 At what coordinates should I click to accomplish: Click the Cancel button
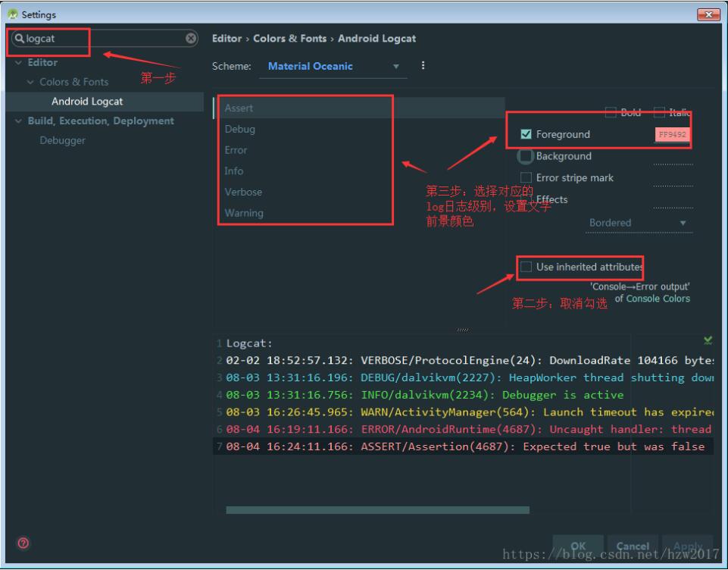click(x=633, y=546)
